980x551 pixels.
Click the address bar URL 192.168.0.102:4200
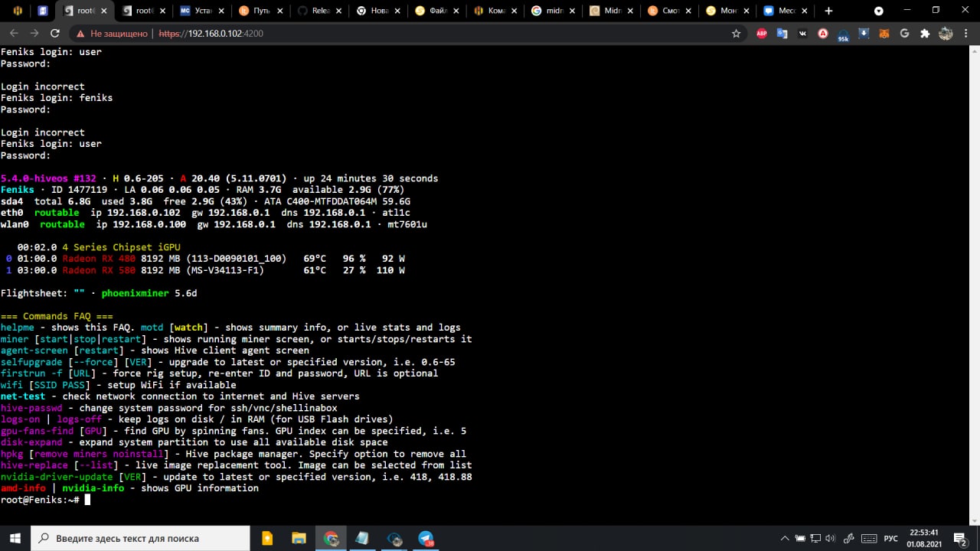[x=211, y=34]
